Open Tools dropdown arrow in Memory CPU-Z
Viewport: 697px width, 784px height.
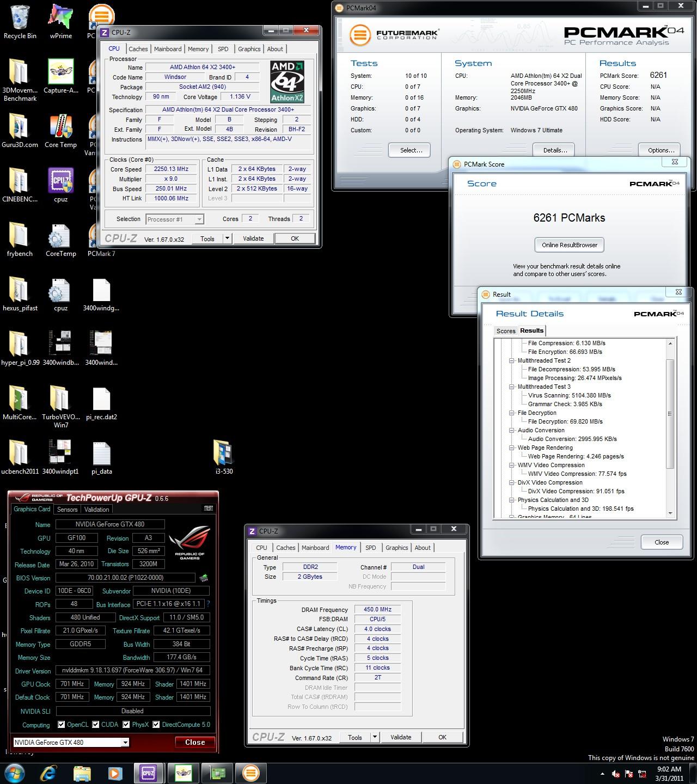[375, 737]
